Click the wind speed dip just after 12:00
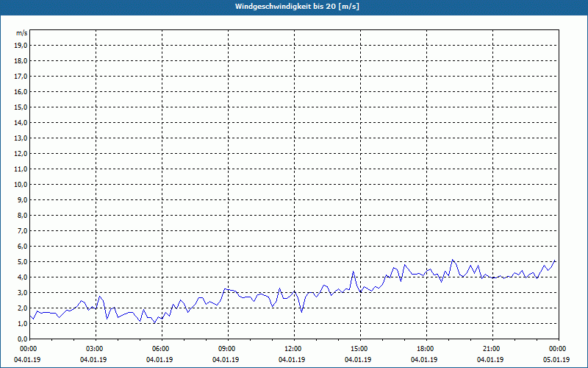This screenshot has width=588, height=368. click(x=301, y=311)
